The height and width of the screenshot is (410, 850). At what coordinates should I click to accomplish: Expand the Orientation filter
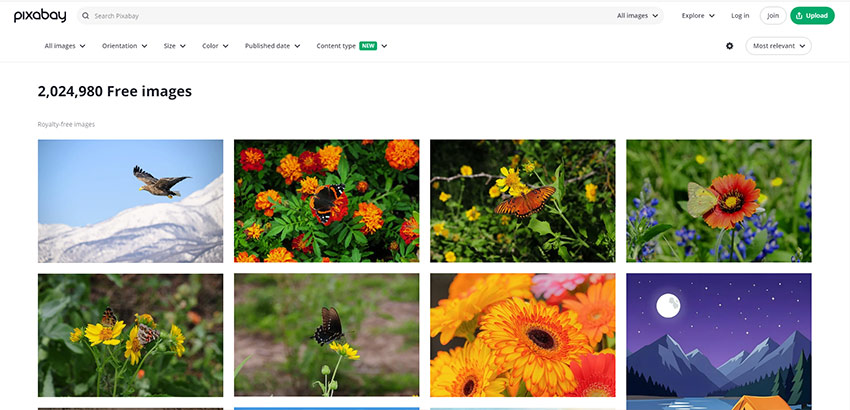tap(125, 46)
